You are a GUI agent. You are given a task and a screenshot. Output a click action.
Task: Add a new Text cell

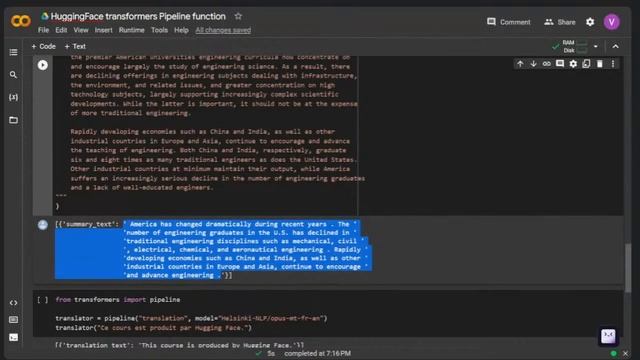[x=75, y=47]
